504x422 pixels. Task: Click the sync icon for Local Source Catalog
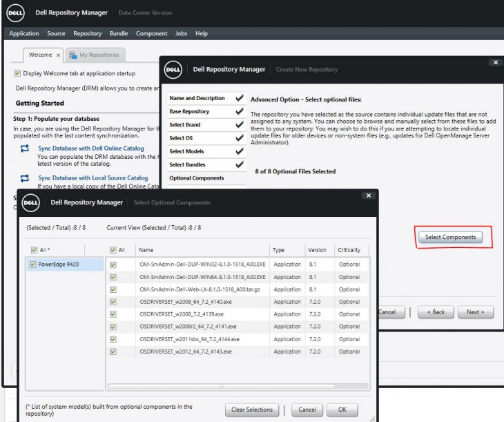25,178
